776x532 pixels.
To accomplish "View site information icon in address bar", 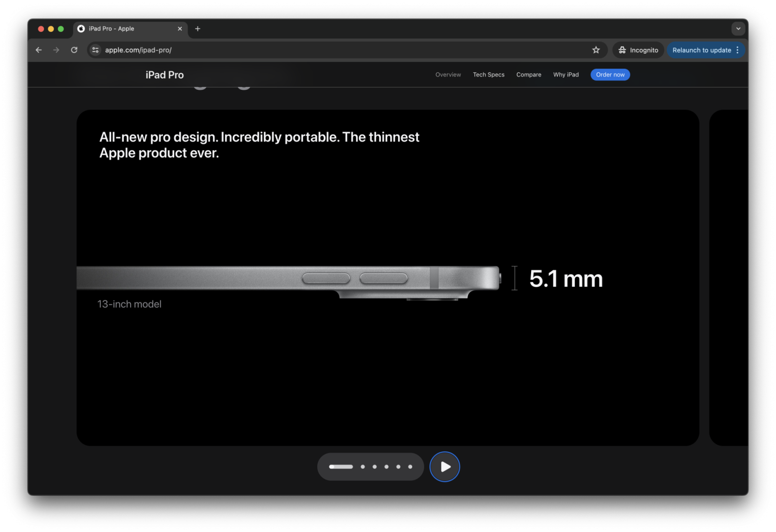I will tap(96, 50).
